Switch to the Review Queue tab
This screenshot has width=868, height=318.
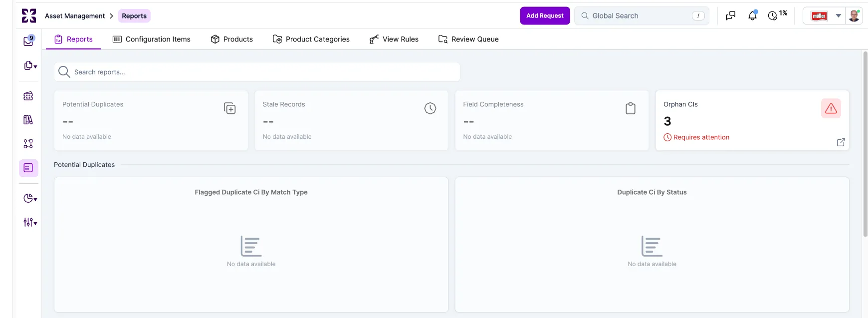pyautogui.click(x=468, y=39)
